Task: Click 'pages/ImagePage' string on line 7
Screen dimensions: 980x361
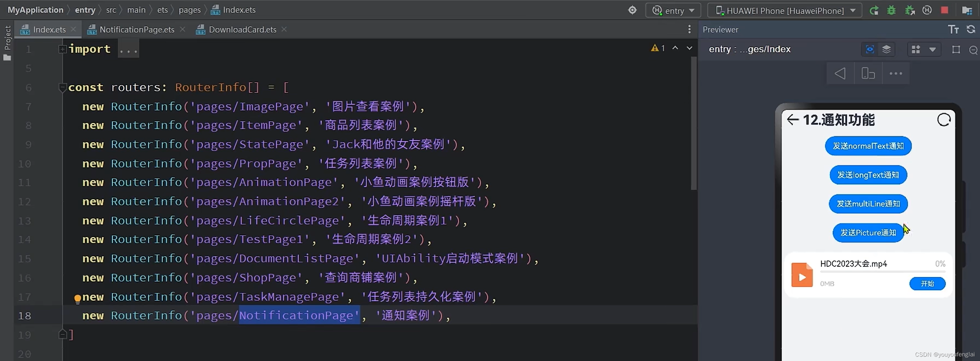Action: click(250, 107)
